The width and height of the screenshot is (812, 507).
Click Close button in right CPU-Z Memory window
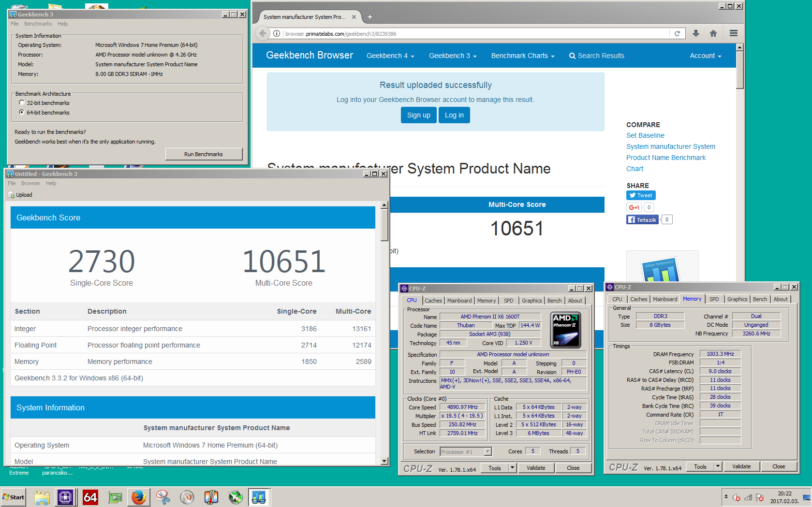779,466
